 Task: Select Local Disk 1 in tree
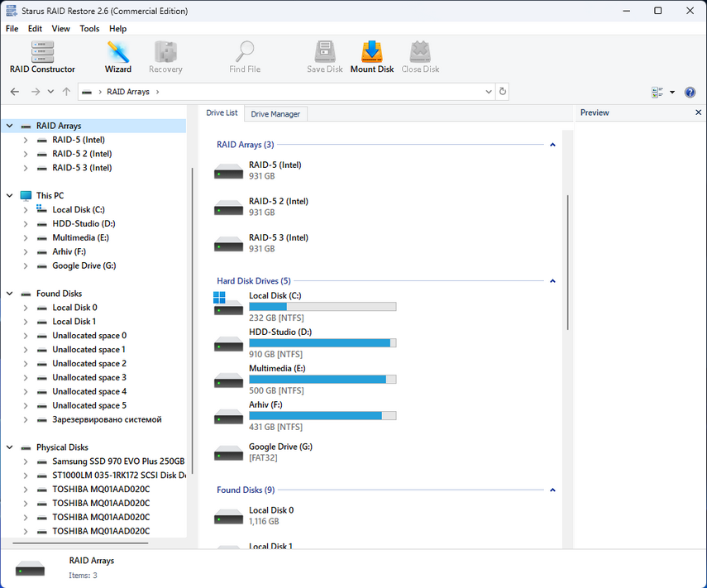(x=74, y=322)
